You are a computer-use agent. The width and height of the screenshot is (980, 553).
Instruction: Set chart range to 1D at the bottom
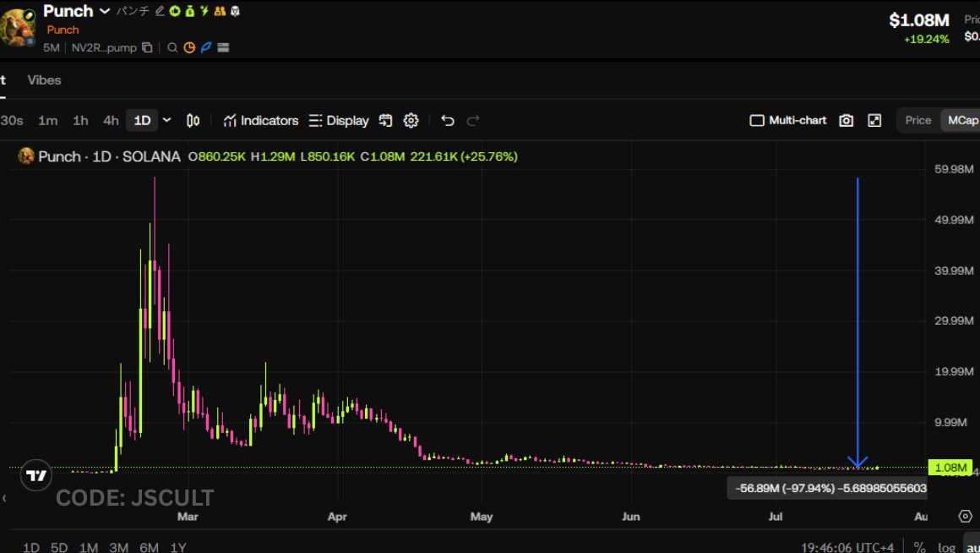click(x=30, y=547)
